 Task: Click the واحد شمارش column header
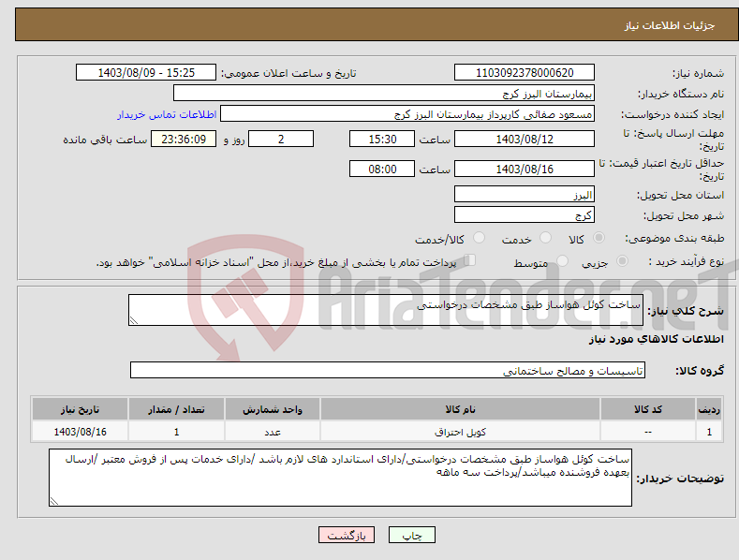273,409
